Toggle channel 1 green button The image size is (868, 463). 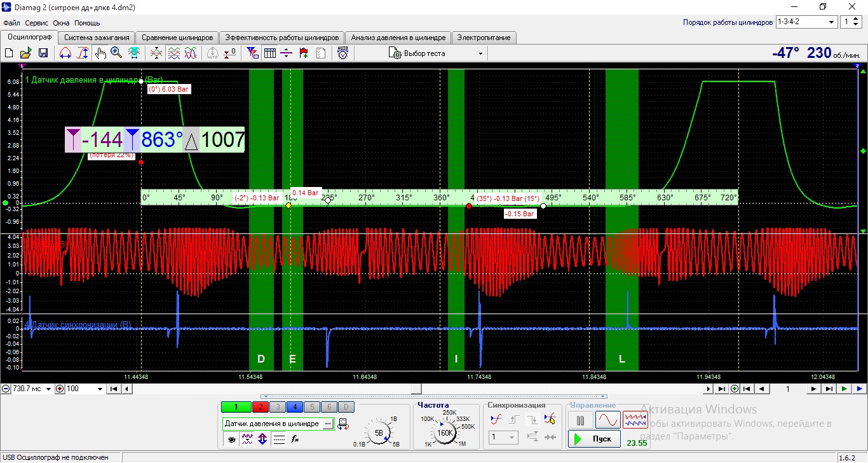236,407
